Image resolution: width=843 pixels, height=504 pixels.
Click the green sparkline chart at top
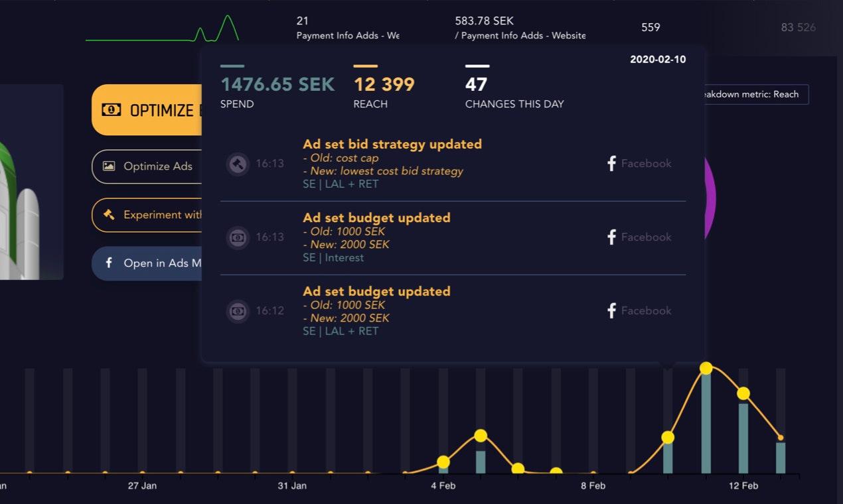[162, 28]
